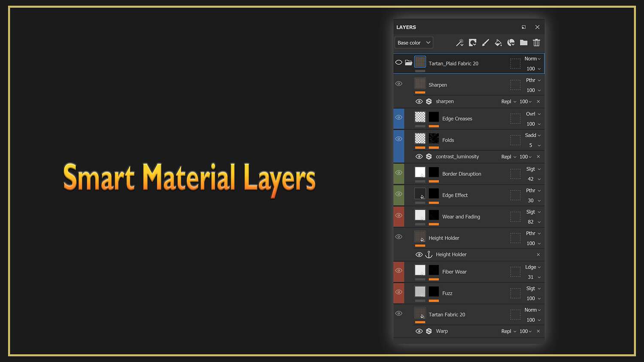Click the Folds layer mask thumbnail
Screen dimensions: 644x362
pyautogui.click(x=434, y=139)
